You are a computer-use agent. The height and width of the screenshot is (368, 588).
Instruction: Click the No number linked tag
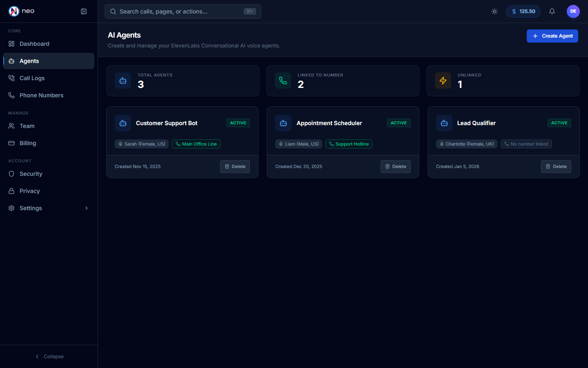click(x=526, y=144)
